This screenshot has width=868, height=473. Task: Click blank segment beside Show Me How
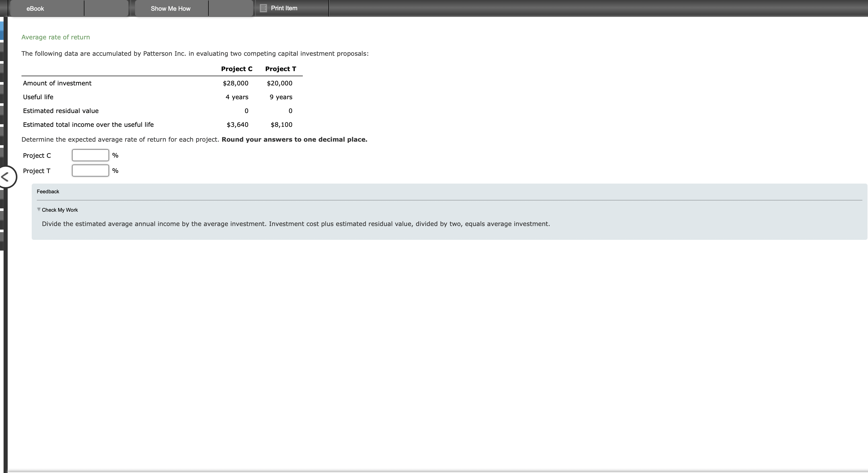230,8
